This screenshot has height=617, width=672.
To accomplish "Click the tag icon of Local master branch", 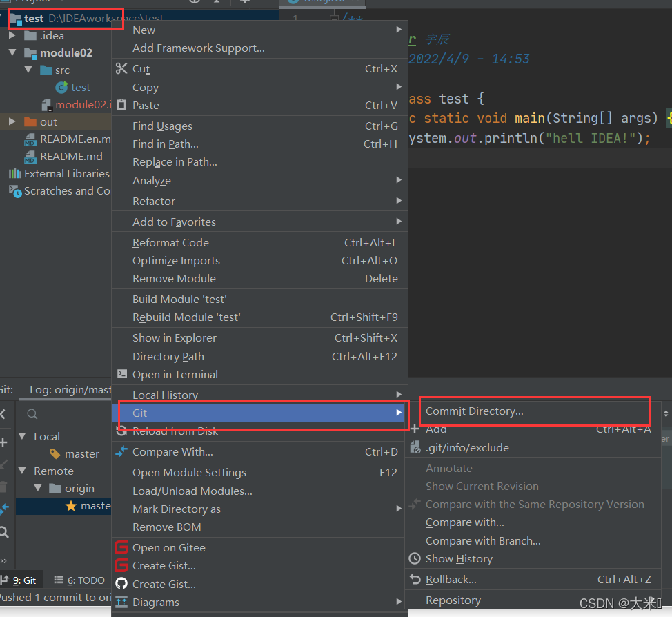I will pyautogui.click(x=55, y=453).
